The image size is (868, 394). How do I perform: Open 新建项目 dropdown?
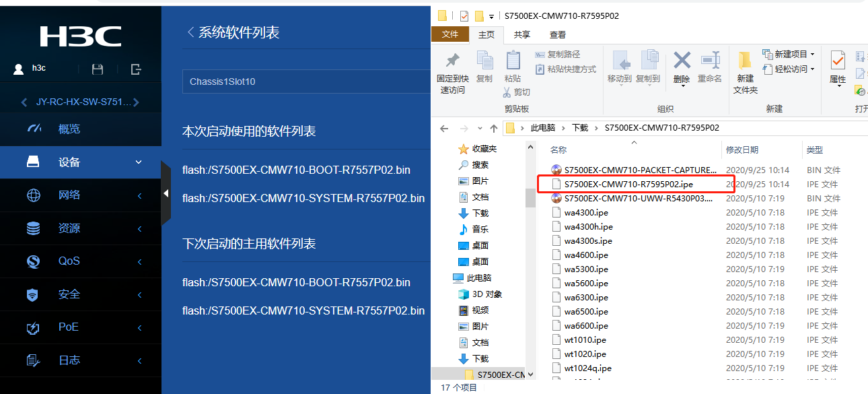789,54
